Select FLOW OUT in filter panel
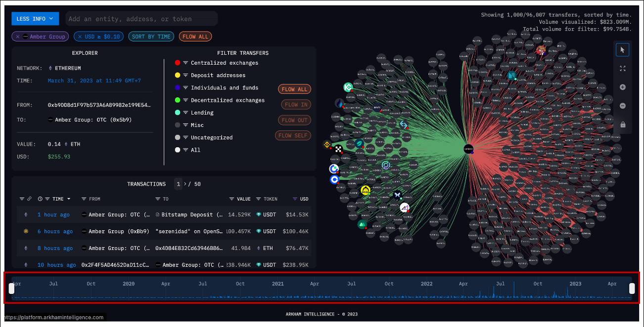This screenshot has width=644, height=327. [x=295, y=120]
